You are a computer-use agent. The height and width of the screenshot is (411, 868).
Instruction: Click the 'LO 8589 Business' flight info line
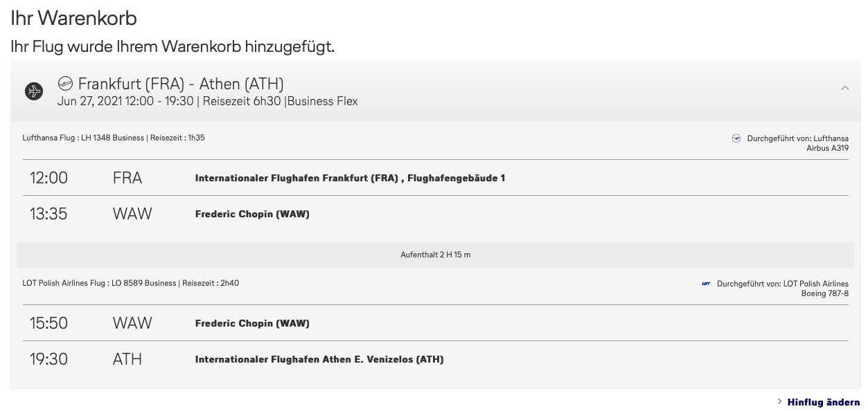(130, 283)
